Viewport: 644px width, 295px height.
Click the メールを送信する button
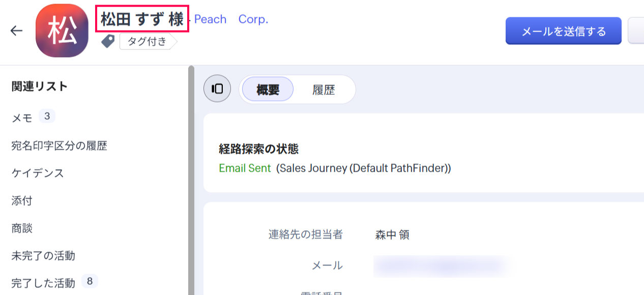(563, 31)
